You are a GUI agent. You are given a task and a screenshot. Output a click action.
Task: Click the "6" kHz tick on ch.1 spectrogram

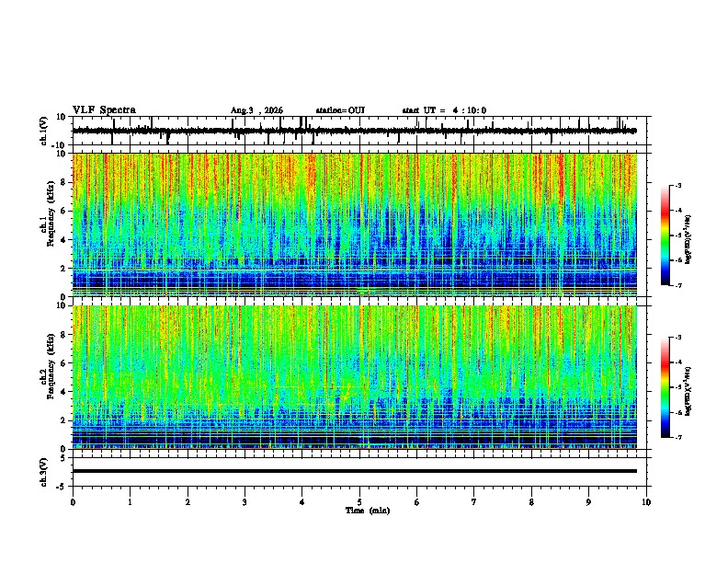63,211
